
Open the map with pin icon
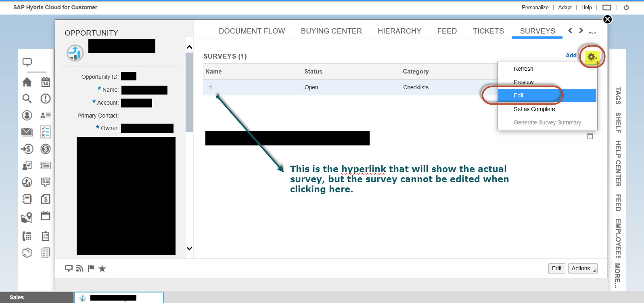pyautogui.click(x=27, y=217)
